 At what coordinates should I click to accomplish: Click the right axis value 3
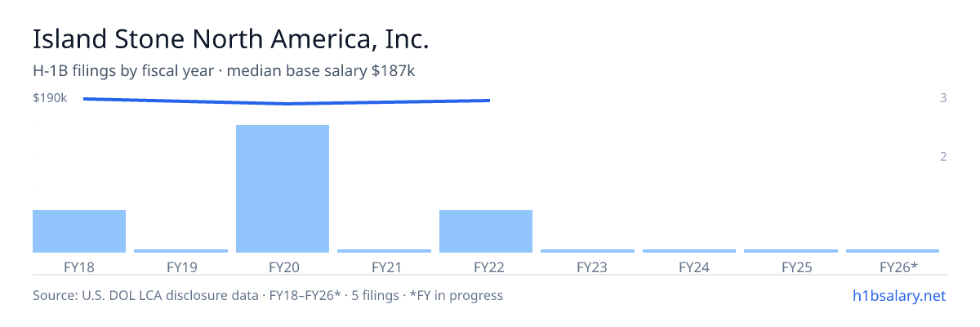[x=943, y=98]
